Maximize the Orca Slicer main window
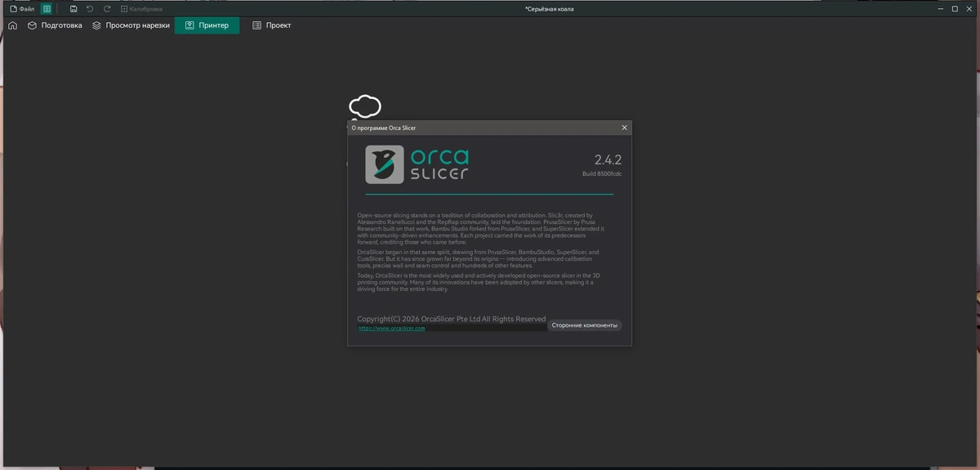This screenshot has width=980, height=470. click(x=955, y=8)
